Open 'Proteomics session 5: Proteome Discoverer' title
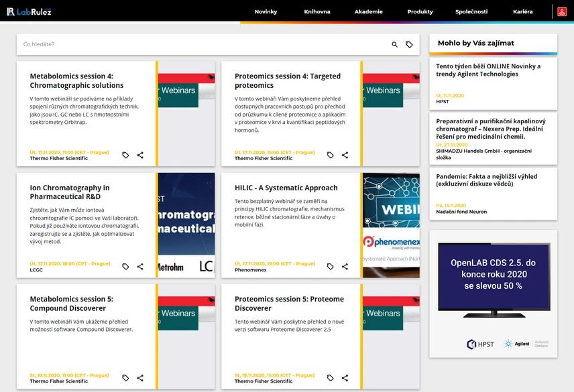The width and height of the screenshot is (574, 392). click(289, 304)
